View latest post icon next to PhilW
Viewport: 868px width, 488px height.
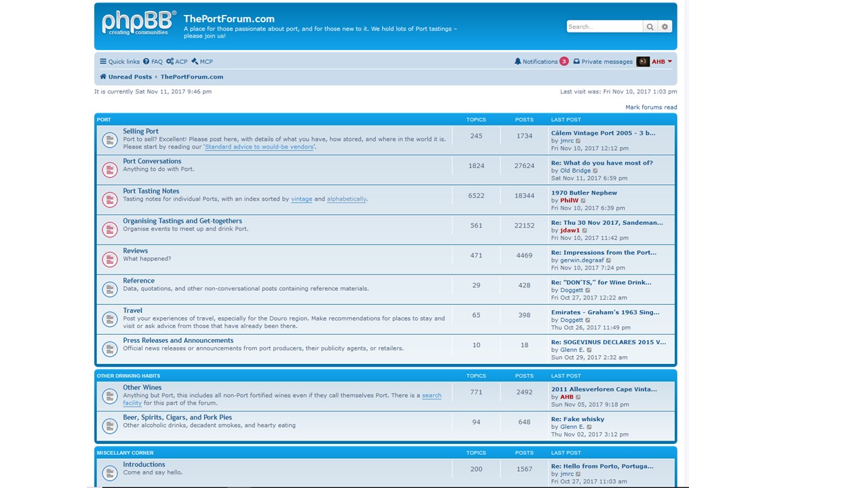coord(583,201)
